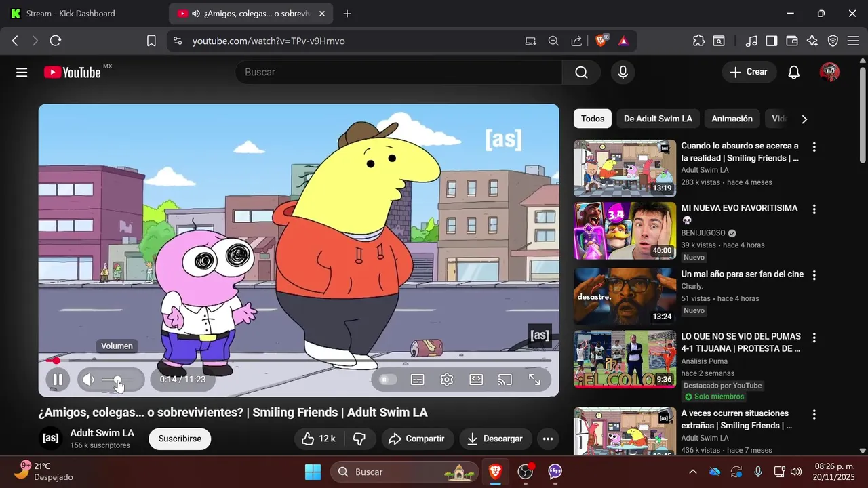Open the Cuando lo absurdo video thumbnail

[x=625, y=168]
